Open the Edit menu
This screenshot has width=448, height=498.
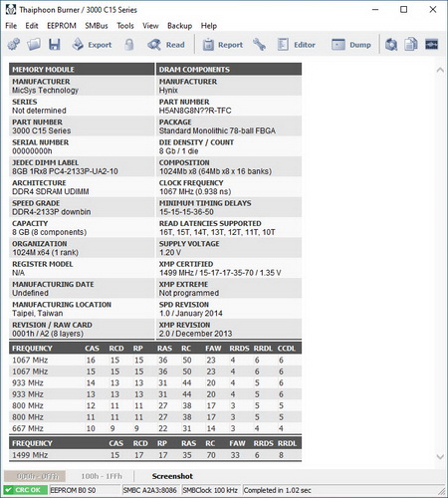pos(32,26)
